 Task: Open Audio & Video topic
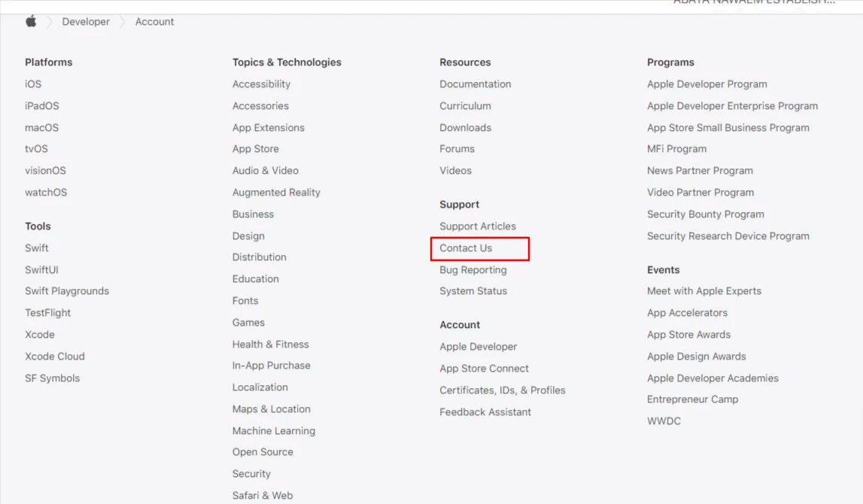click(x=266, y=171)
